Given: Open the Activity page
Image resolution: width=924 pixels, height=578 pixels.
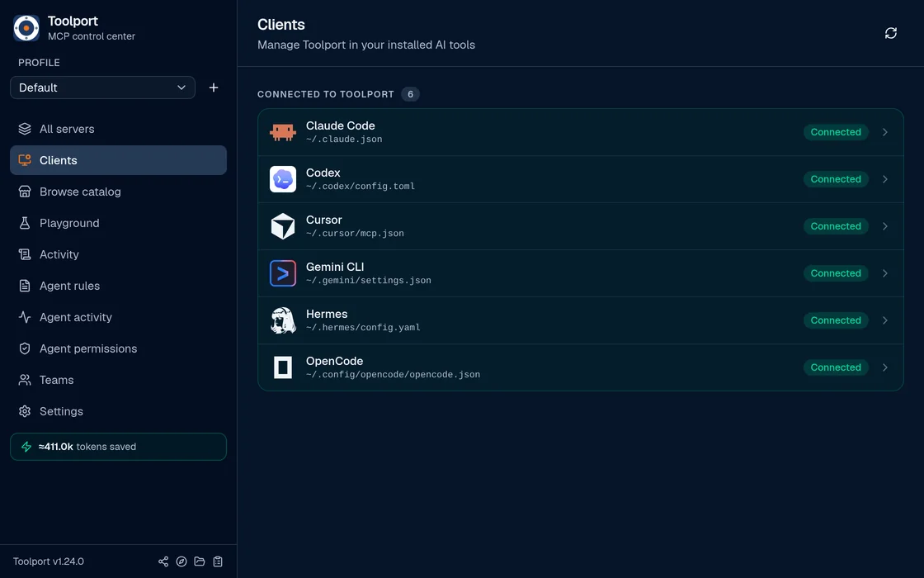Looking at the screenshot, I should click(119, 254).
